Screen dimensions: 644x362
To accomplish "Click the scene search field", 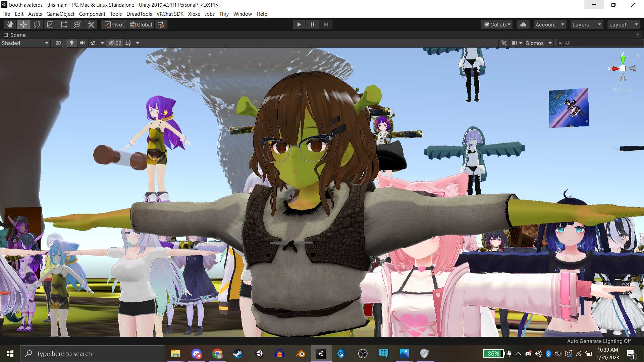I will click(600, 43).
